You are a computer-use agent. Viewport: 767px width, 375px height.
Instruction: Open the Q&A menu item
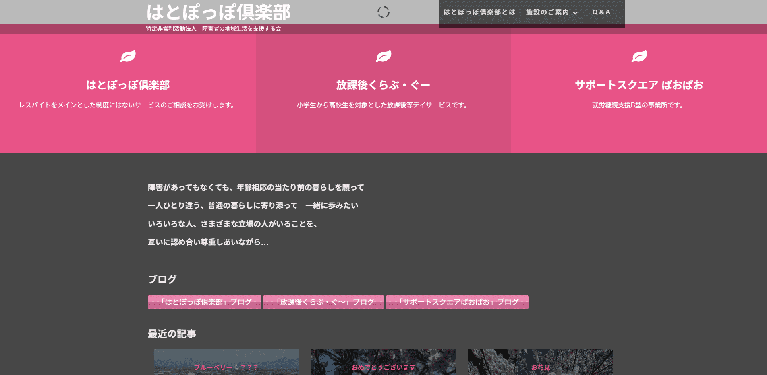coord(601,13)
